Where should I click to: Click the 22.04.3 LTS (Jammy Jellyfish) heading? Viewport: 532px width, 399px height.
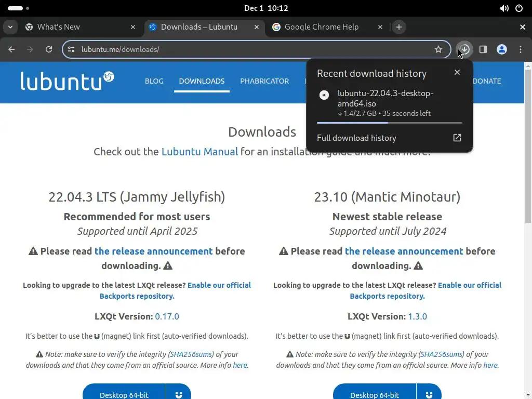coord(137,197)
